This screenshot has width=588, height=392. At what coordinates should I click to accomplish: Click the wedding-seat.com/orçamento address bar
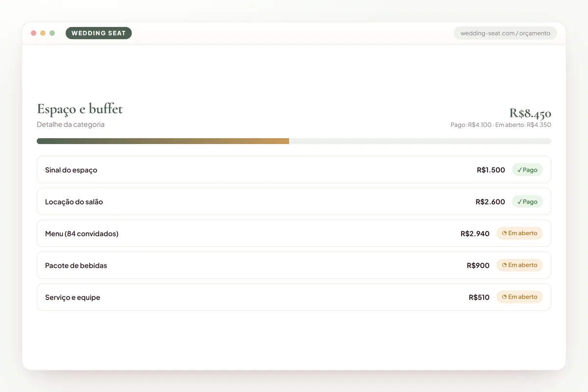pos(505,33)
